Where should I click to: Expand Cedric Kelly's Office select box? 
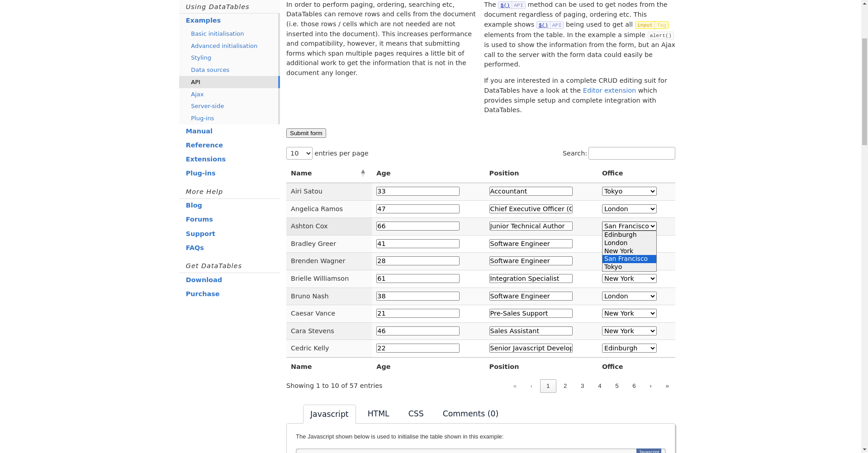click(629, 348)
